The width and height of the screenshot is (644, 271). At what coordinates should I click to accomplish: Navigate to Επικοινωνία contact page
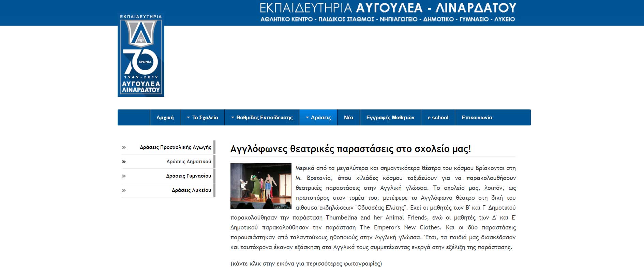tap(477, 118)
